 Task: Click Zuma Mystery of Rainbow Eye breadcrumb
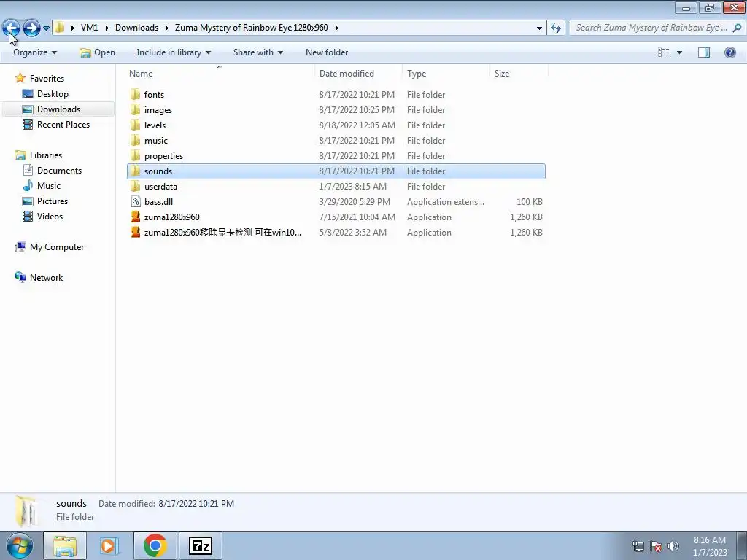tap(252, 28)
